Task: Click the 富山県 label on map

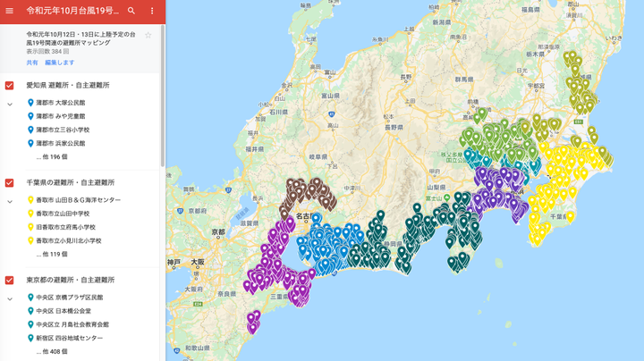Action: point(330,96)
